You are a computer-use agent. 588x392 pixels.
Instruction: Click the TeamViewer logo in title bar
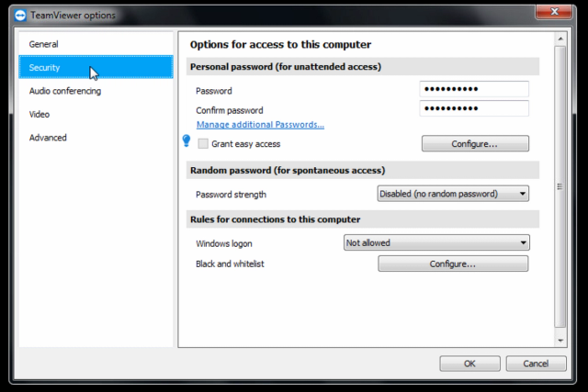point(20,16)
